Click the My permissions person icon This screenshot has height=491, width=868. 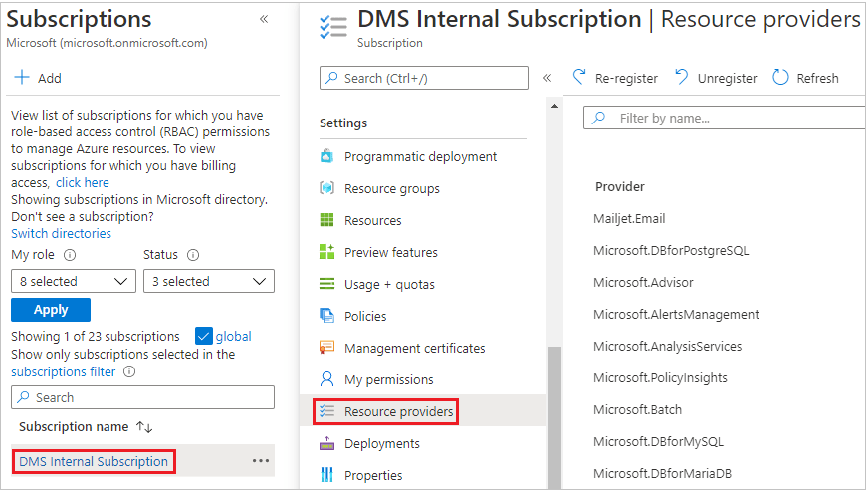326,380
